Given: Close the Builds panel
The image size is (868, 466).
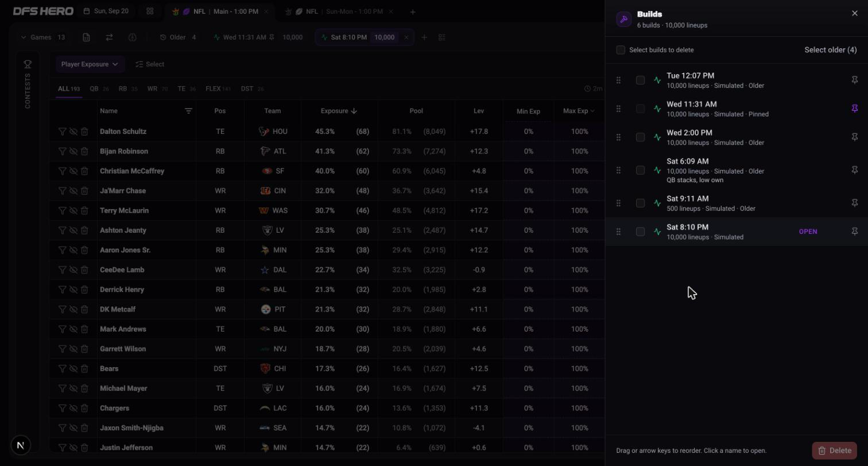Looking at the screenshot, I should click(x=854, y=13).
